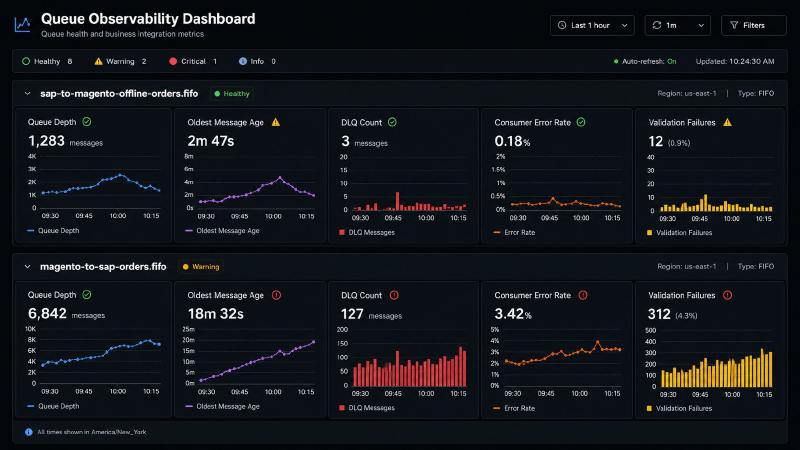
Task: Click the blue Info icon in status bar
Action: click(242, 61)
